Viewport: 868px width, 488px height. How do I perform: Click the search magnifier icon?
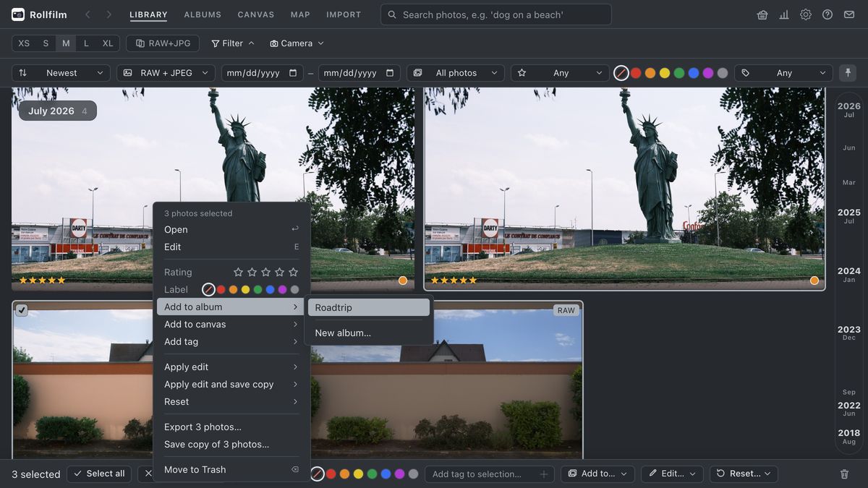tap(392, 14)
